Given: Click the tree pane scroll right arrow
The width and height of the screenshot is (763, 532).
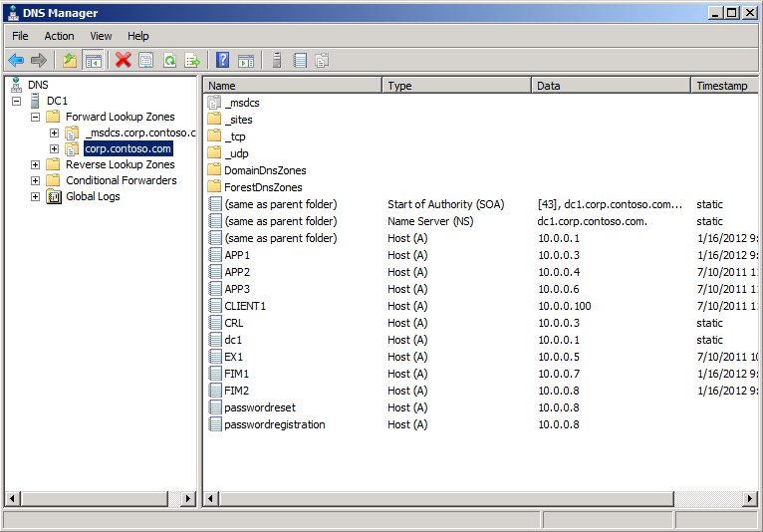Looking at the screenshot, I should 188,498.
